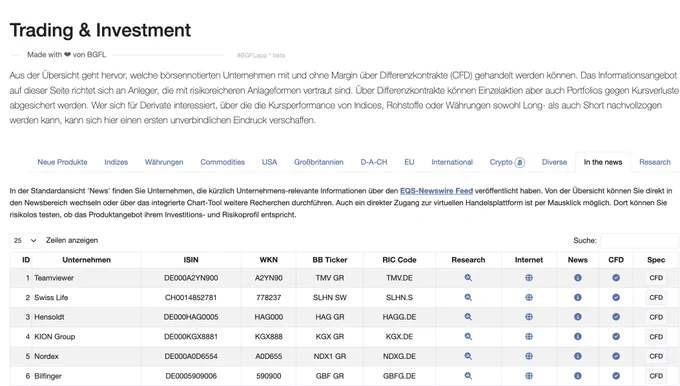Screen dimensions: 680x386
Task: Click the CFD spec button for Nordex
Action: (656, 357)
